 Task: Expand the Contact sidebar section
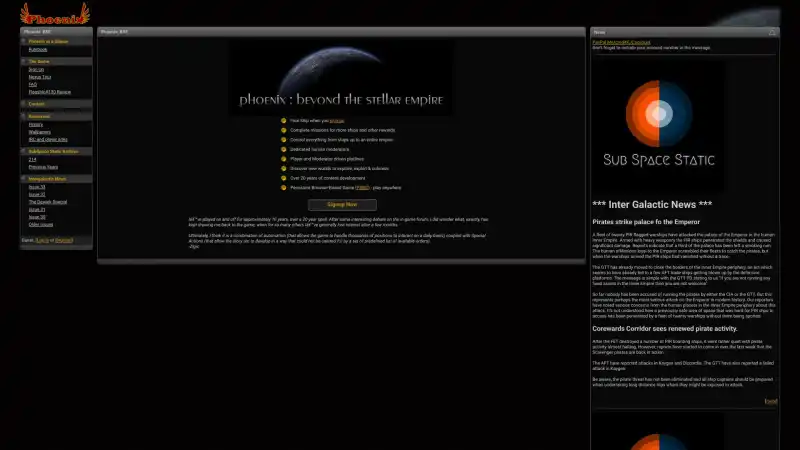[x=37, y=104]
